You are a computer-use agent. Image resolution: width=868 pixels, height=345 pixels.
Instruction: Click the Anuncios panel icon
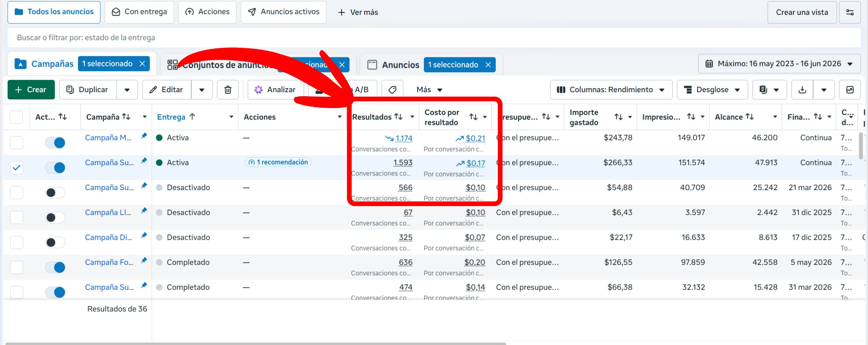pos(372,65)
